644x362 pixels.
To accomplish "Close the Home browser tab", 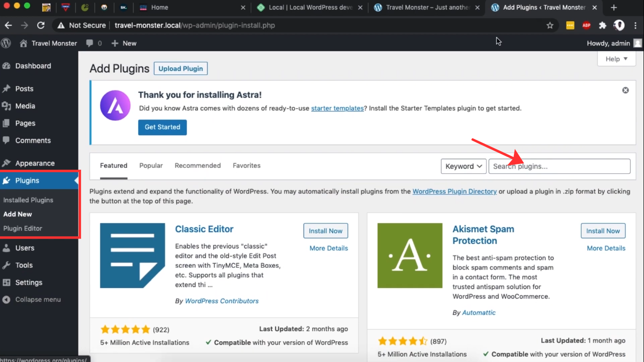I will [x=243, y=8].
